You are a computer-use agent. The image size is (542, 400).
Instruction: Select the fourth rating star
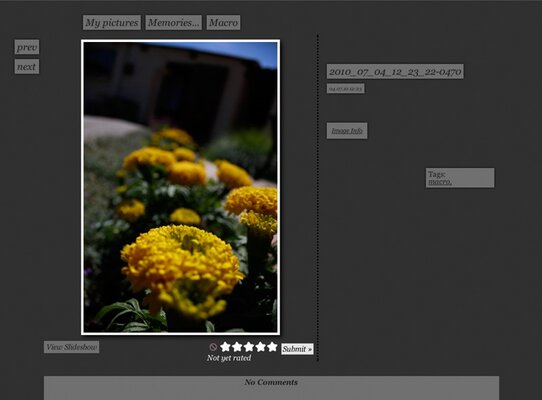[260, 347]
